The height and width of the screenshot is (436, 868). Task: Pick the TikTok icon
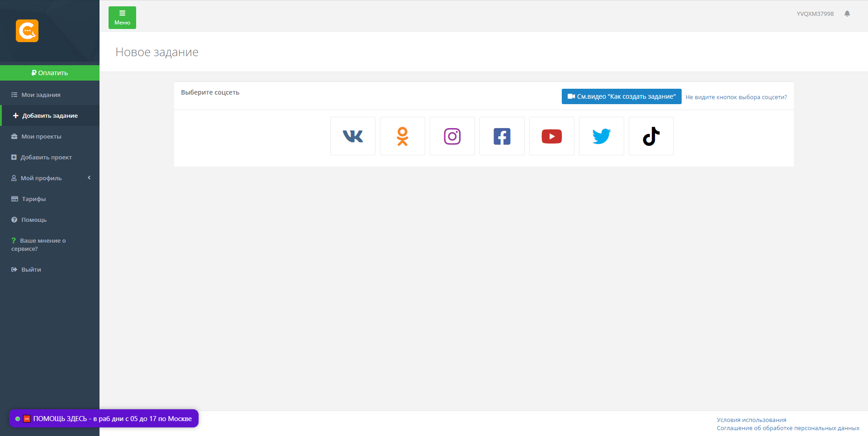[x=651, y=136]
